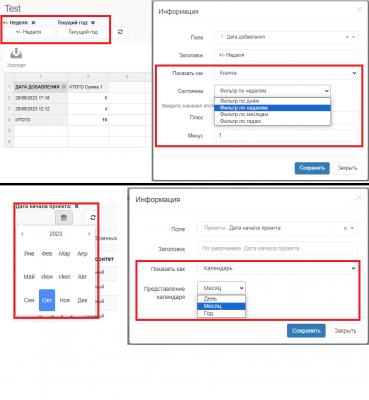Pick month Апр in calendar
The width and height of the screenshot is (369, 400).
[x=82, y=254]
